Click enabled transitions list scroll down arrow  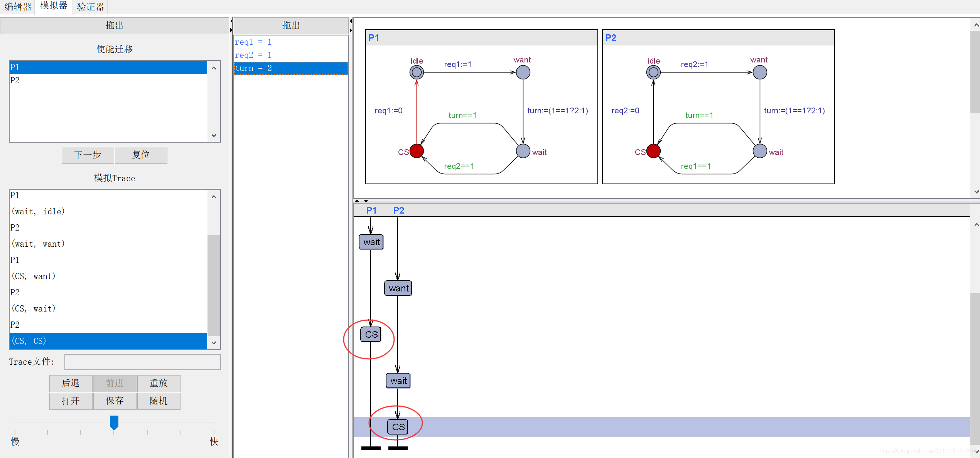point(214,135)
